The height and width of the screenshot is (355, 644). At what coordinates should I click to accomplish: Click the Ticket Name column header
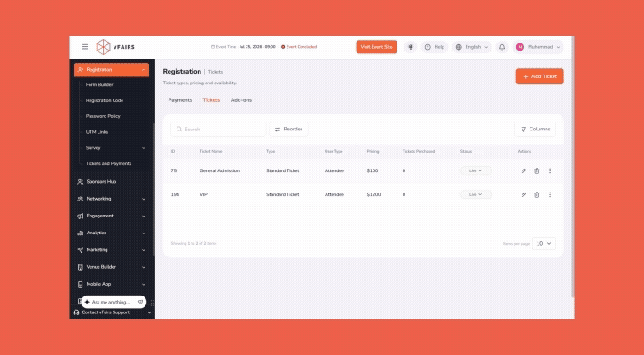[211, 151]
